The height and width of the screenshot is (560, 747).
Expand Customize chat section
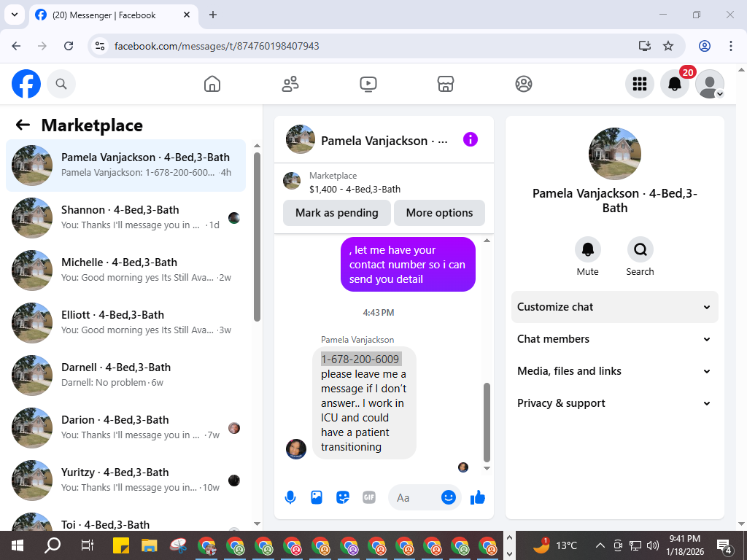coord(614,307)
